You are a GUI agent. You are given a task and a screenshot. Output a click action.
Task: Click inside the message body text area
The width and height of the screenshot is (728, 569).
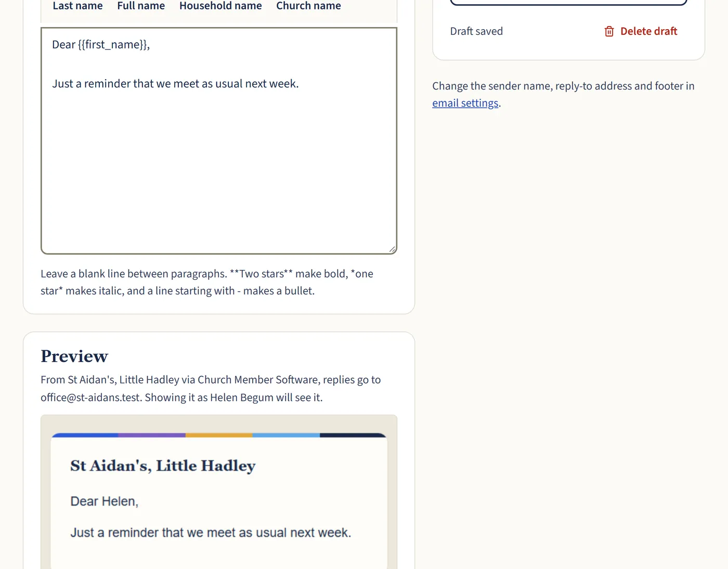point(219,141)
